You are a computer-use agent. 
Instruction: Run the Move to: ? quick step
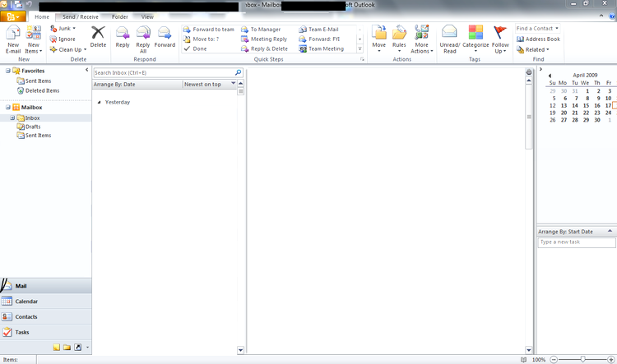click(x=202, y=39)
